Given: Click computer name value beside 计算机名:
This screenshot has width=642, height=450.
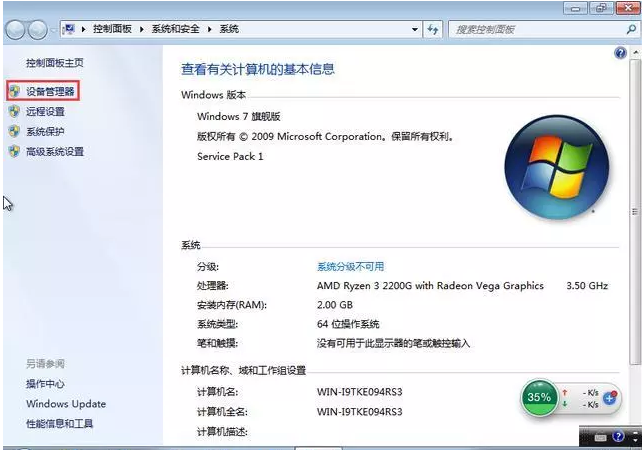Looking at the screenshot, I should click(359, 392).
